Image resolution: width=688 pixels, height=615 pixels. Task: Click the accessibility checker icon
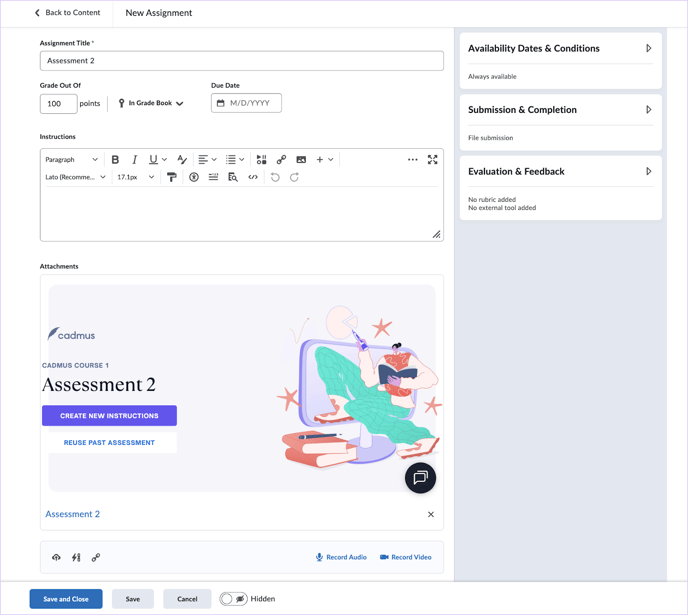[194, 177]
